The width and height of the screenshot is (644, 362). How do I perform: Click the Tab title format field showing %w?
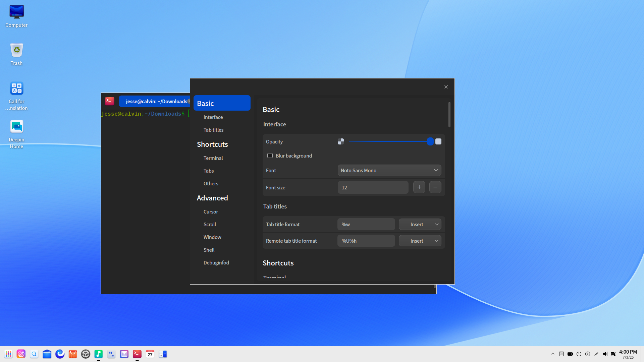pyautogui.click(x=366, y=224)
